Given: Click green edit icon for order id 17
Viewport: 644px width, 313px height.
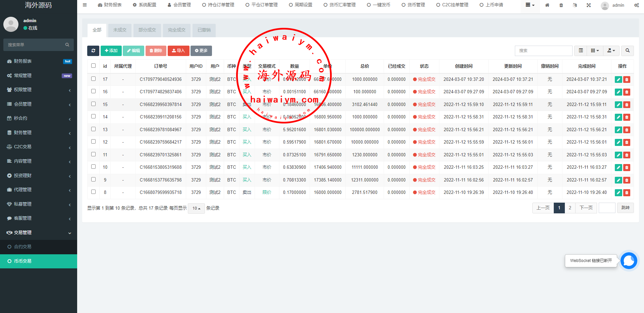Looking at the screenshot, I should [x=618, y=80].
